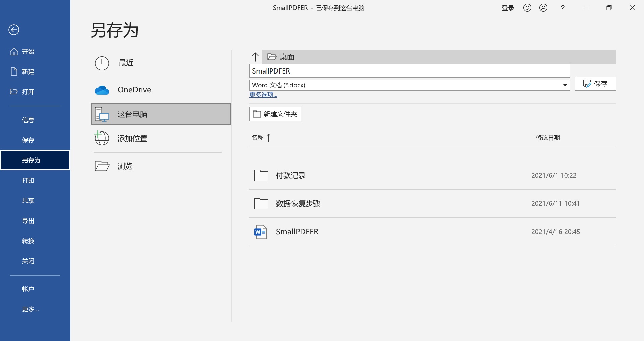
Task: Click the 新建文件夹 button
Action: 275,114
